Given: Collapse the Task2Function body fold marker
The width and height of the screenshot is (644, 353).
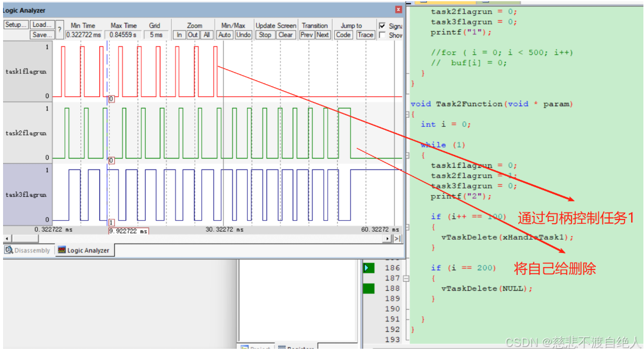Looking at the screenshot, I should (407, 114).
